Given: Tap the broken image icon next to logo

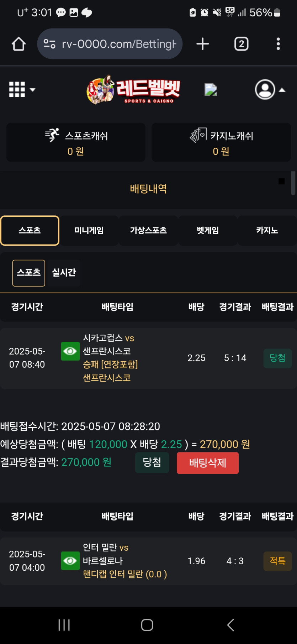Looking at the screenshot, I should point(211,90).
